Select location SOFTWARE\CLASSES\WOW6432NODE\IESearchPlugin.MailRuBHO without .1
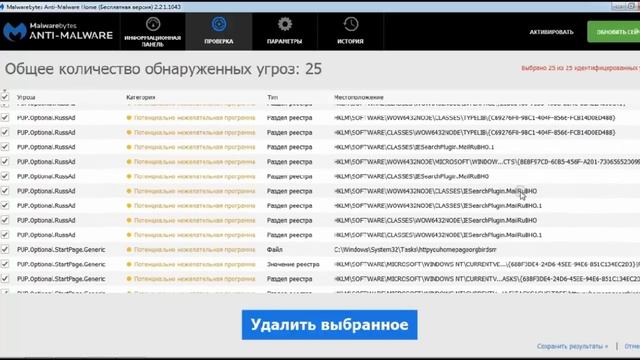This screenshot has height=360, width=640. click(x=436, y=220)
